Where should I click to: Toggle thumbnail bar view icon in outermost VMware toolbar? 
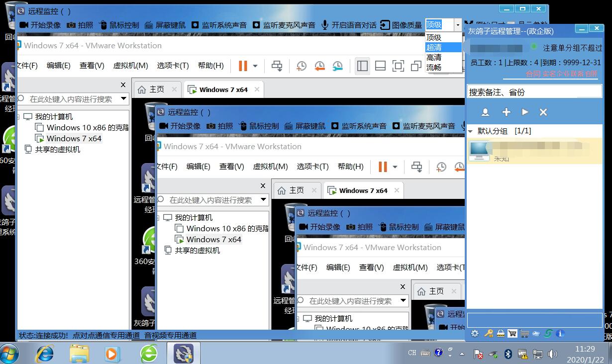tap(380, 66)
